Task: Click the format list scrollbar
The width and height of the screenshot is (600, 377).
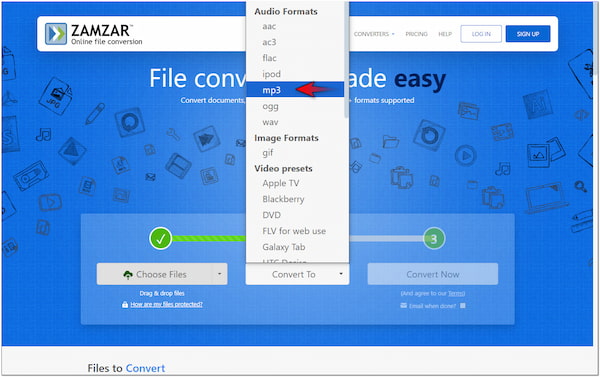Action: (346, 59)
